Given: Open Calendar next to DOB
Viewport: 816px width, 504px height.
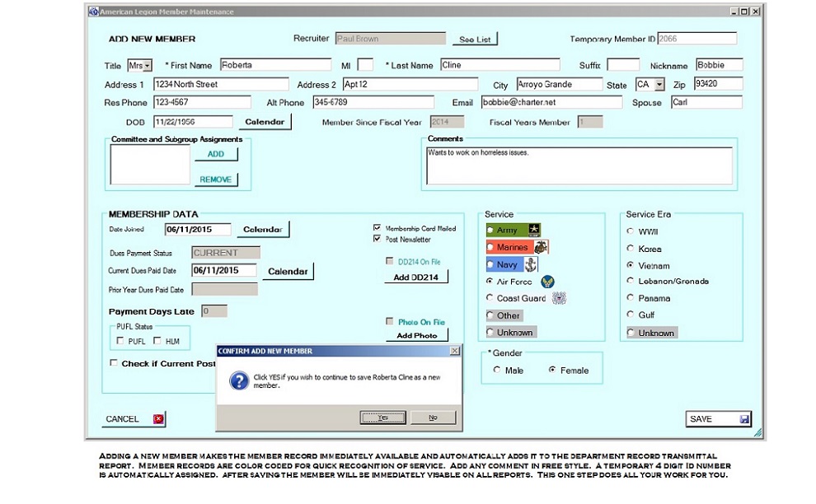Looking at the screenshot, I should tap(265, 122).
